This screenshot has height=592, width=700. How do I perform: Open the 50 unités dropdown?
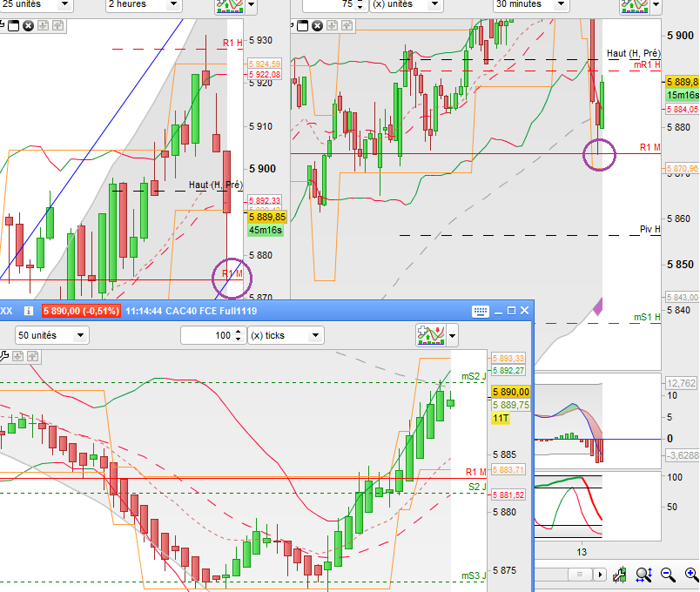tap(51, 335)
